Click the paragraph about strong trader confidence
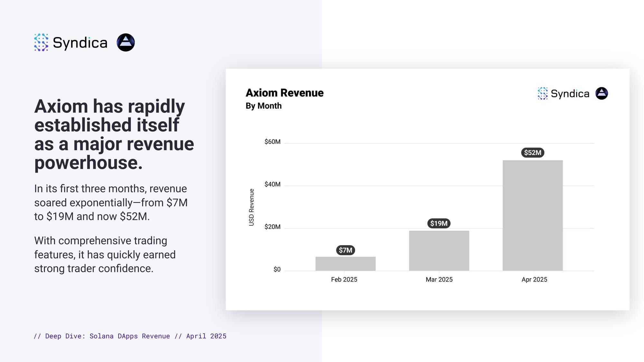 [105, 255]
